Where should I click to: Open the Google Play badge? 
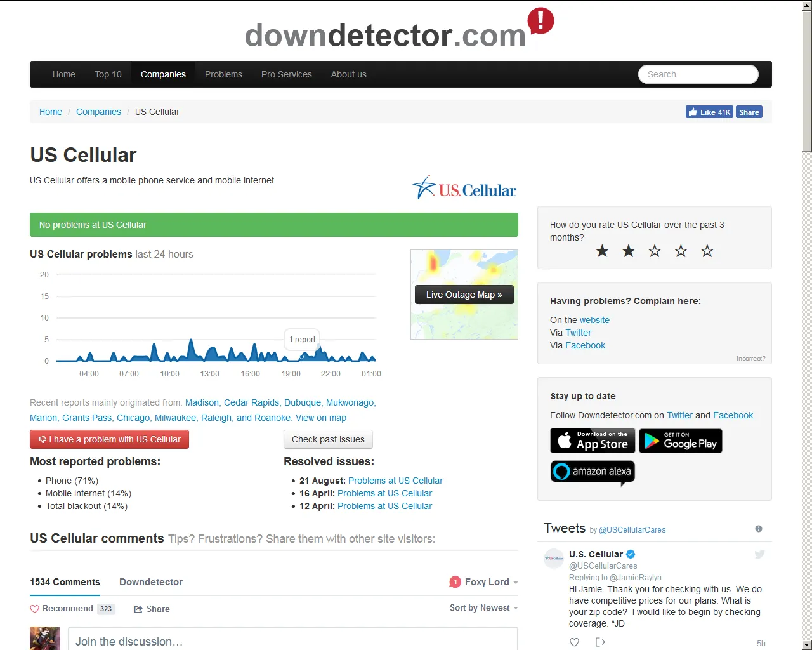click(x=681, y=441)
